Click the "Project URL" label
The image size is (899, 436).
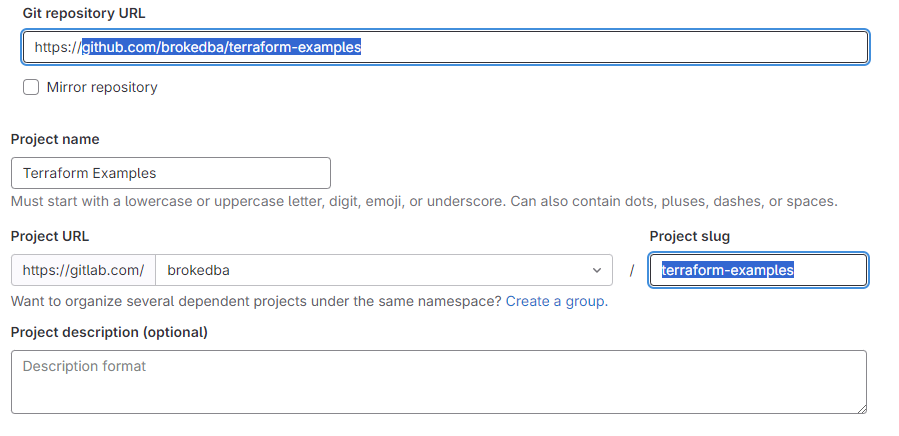coord(50,236)
